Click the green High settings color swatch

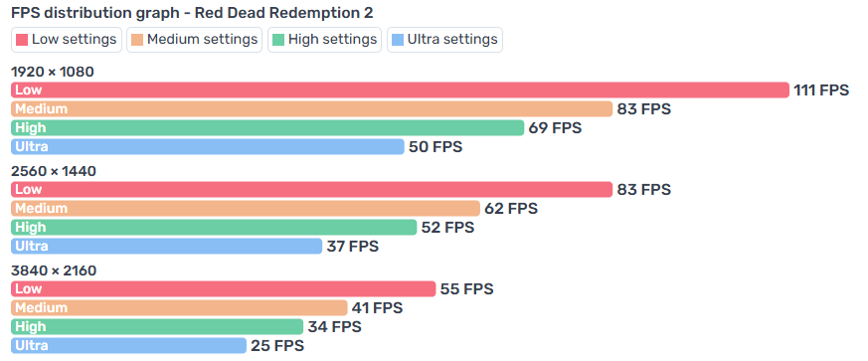pos(278,40)
